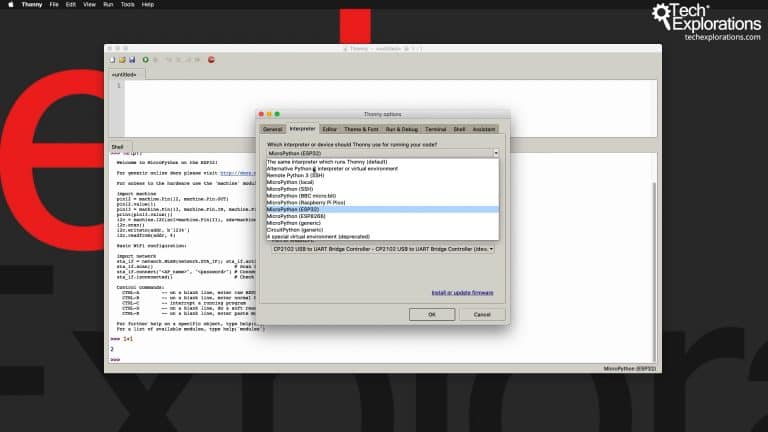Confirm options with the OK button
Screen dimensions: 768x432
[x=432, y=314]
